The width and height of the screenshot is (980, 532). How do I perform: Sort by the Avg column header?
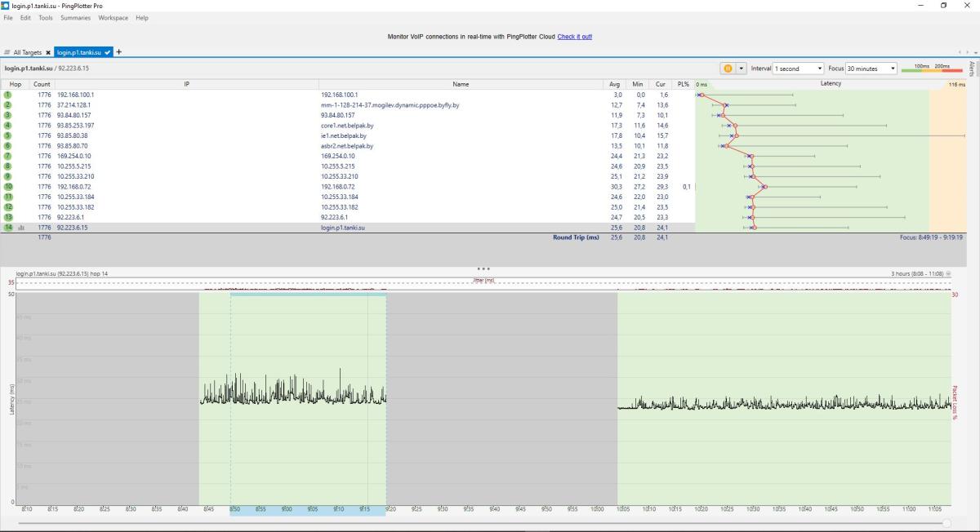click(x=614, y=84)
